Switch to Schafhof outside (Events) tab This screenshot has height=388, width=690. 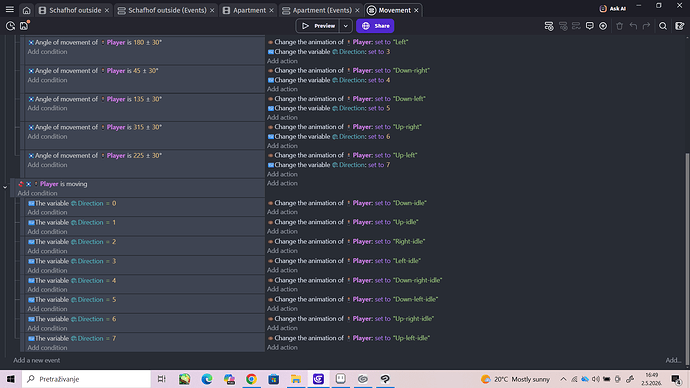pos(167,10)
